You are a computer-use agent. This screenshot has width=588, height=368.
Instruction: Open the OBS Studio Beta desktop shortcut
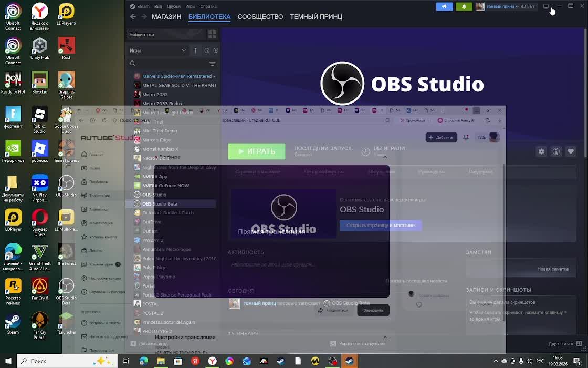coord(66,292)
